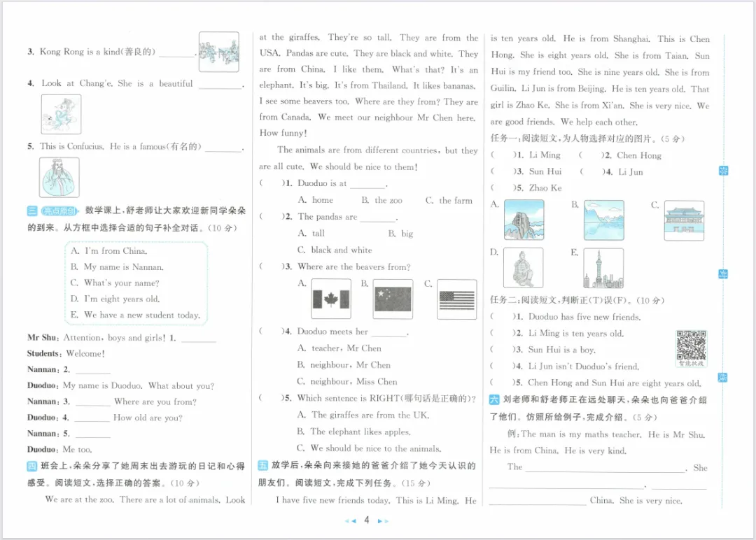Click the Canada flag option A
756x540 pixels.
pyautogui.click(x=330, y=298)
